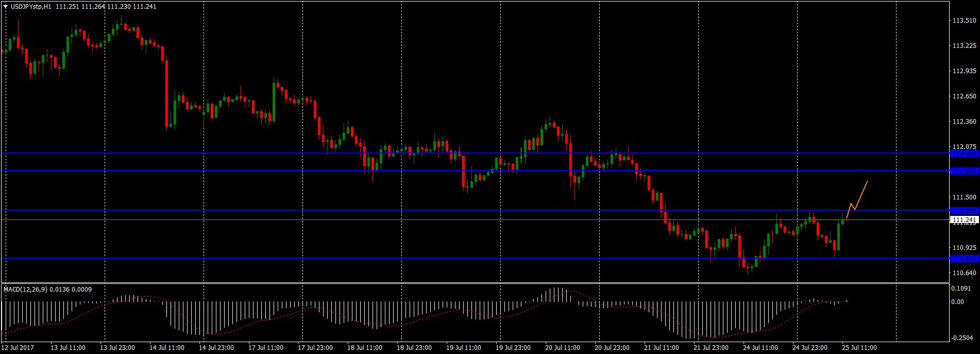The image size is (980, 354).
Task: Click the 13 Jul 11:00 time label
Action: click(68, 348)
